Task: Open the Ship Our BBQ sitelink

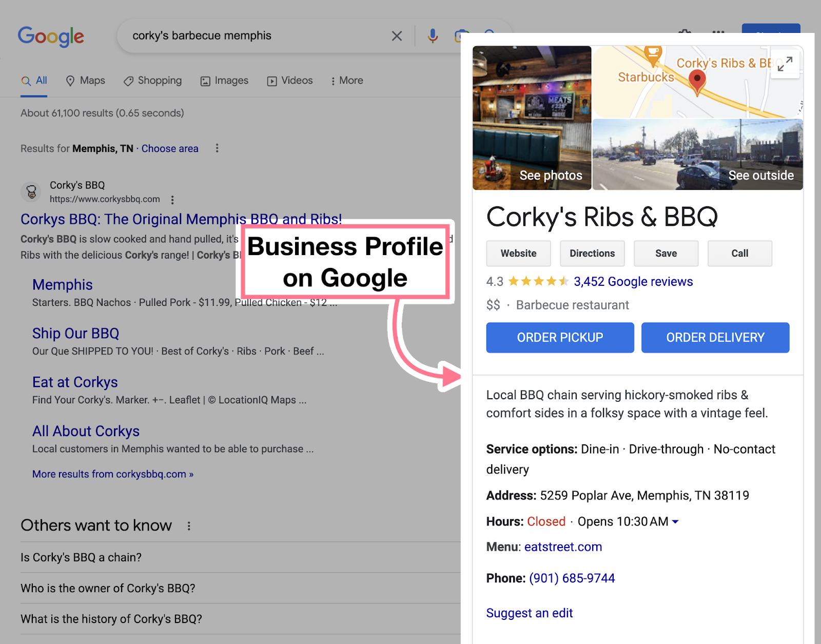Action: [x=76, y=334]
